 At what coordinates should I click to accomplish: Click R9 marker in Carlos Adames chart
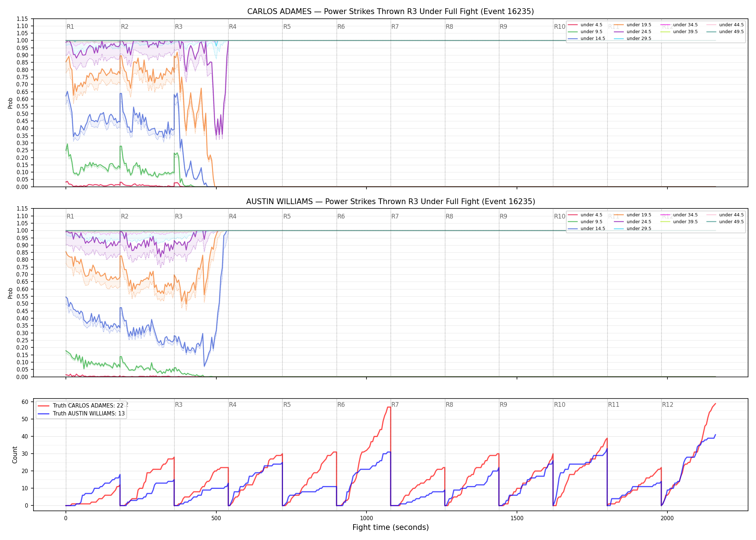click(x=503, y=27)
